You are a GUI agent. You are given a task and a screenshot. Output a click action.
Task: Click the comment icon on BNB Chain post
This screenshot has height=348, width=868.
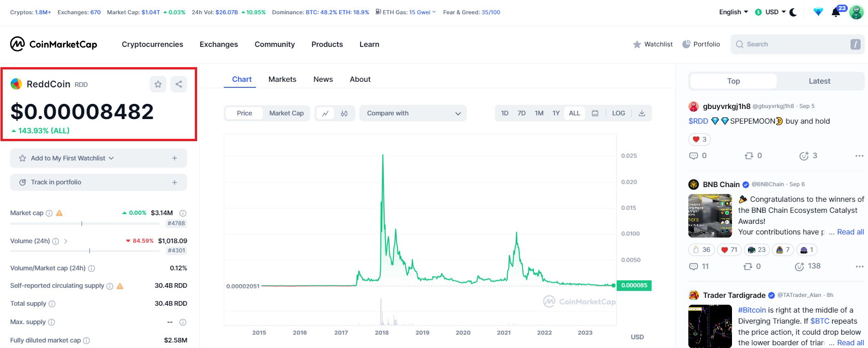693,266
